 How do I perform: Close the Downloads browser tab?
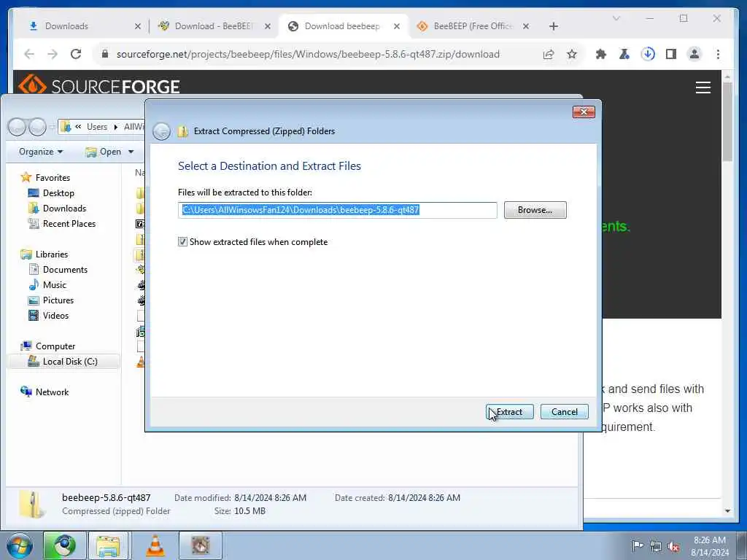[138, 26]
